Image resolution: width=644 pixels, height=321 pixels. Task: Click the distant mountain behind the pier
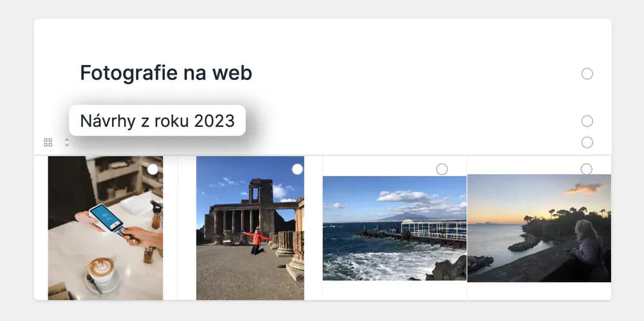[x=404, y=217]
